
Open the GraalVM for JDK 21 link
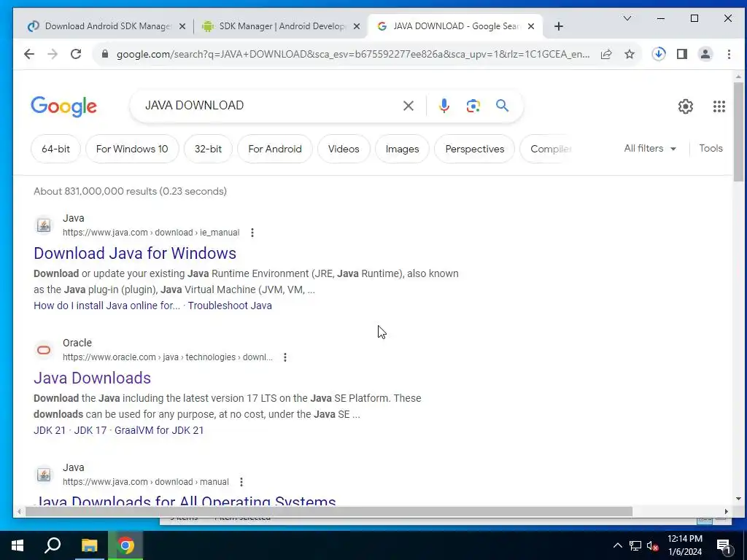159,430
